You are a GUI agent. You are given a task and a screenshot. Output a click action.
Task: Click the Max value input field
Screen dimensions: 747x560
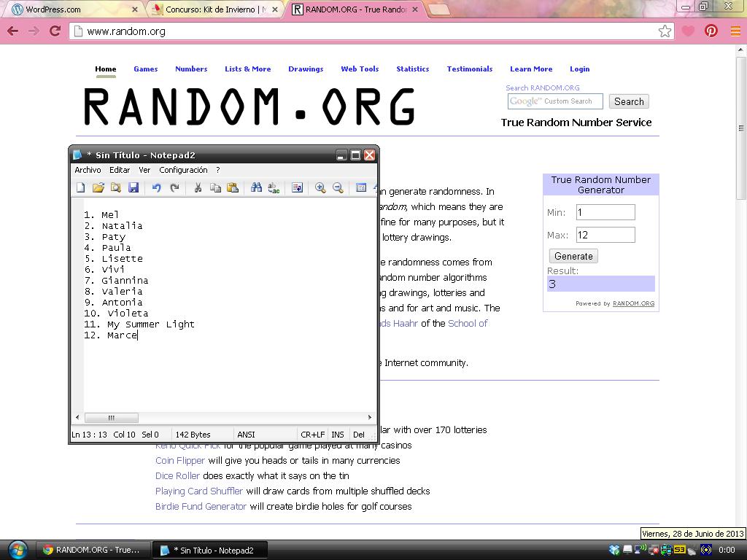point(605,235)
